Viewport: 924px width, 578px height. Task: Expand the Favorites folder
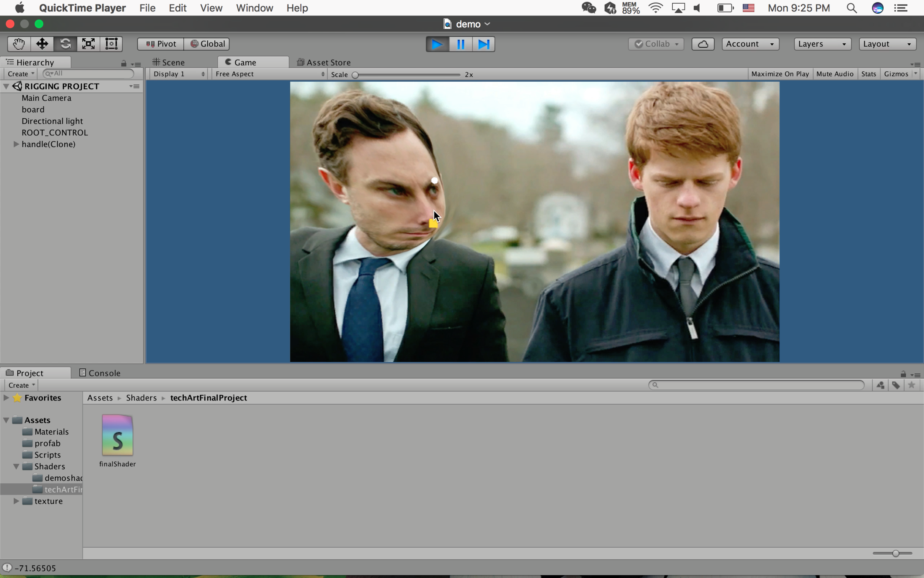(6, 398)
